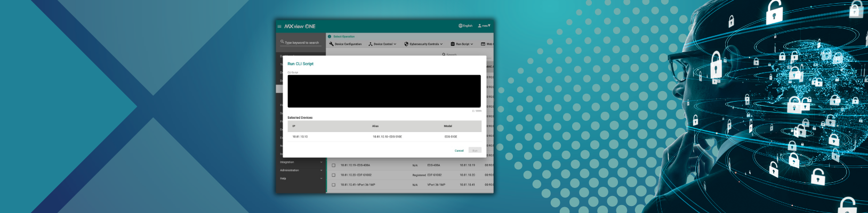Check the box for 10.81.10.41–VPort 36-1MP
Image resolution: width=868 pixels, height=213 pixels.
(x=334, y=185)
